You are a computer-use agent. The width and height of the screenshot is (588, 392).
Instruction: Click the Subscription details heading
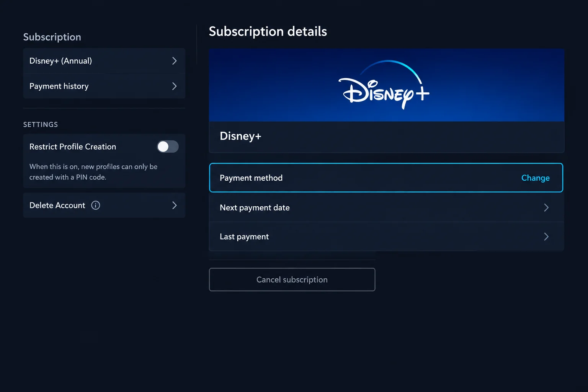pyautogui.click(x=268, y=31)
